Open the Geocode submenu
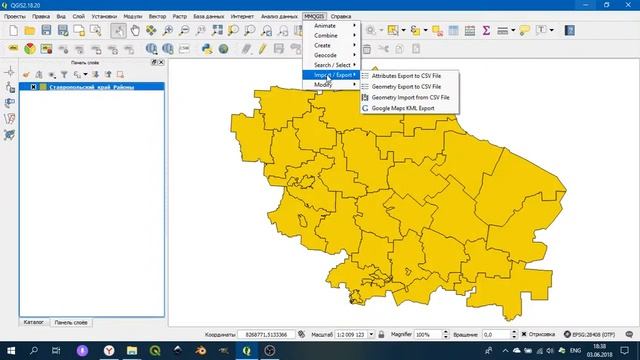640x360 pixels. tap(331, 55)
